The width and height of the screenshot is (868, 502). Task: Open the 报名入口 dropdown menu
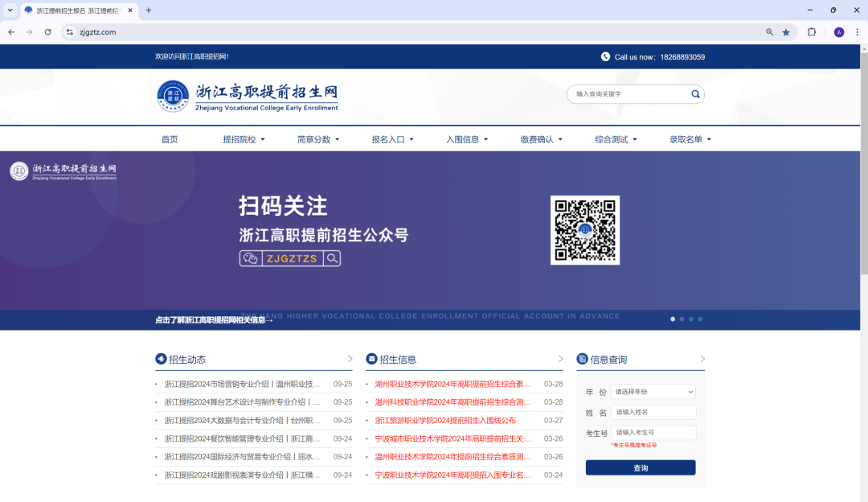(392, 140)
